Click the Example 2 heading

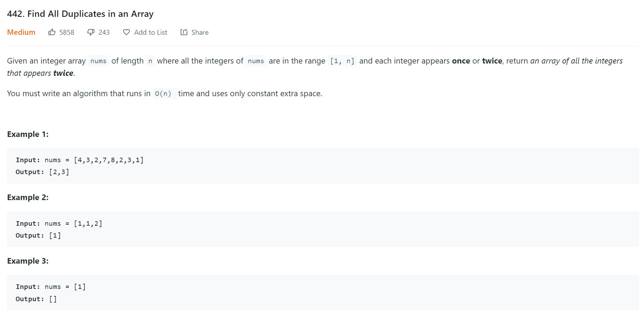click(28, 197)
